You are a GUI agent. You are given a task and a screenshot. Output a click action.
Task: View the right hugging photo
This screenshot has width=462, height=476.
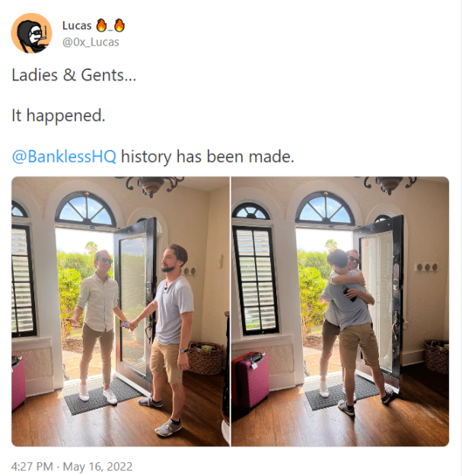coord(340,311)
